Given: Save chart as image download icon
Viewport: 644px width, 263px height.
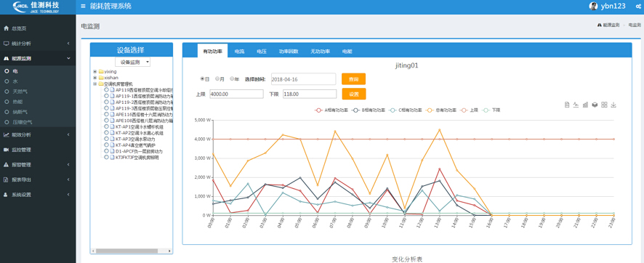Looking at the screenshot, I should tap(613, 105).
